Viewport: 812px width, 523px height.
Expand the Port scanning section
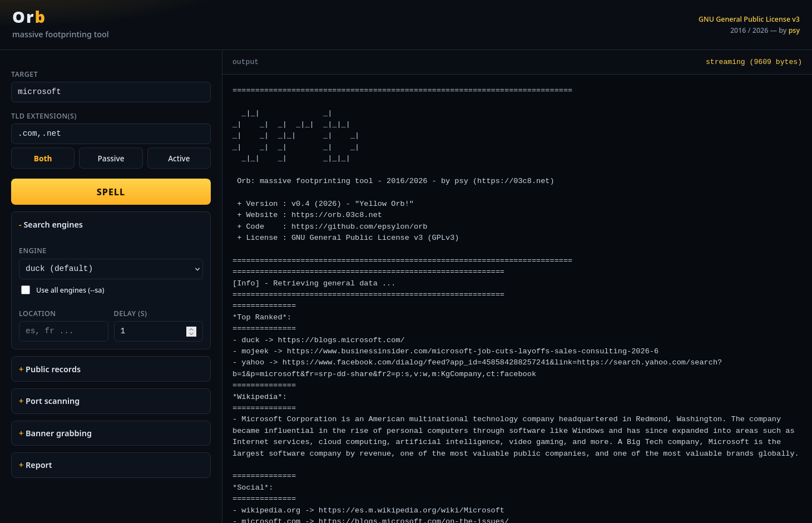[111, 401]
